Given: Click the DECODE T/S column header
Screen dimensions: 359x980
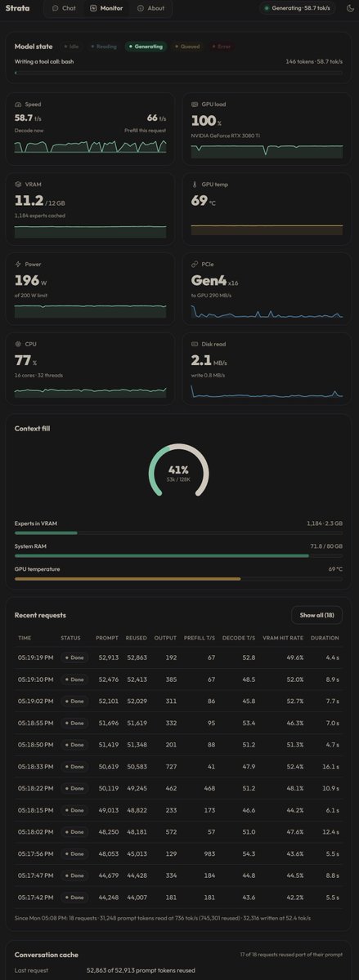Looking at the screenshot, I should [x=240, y=638].
